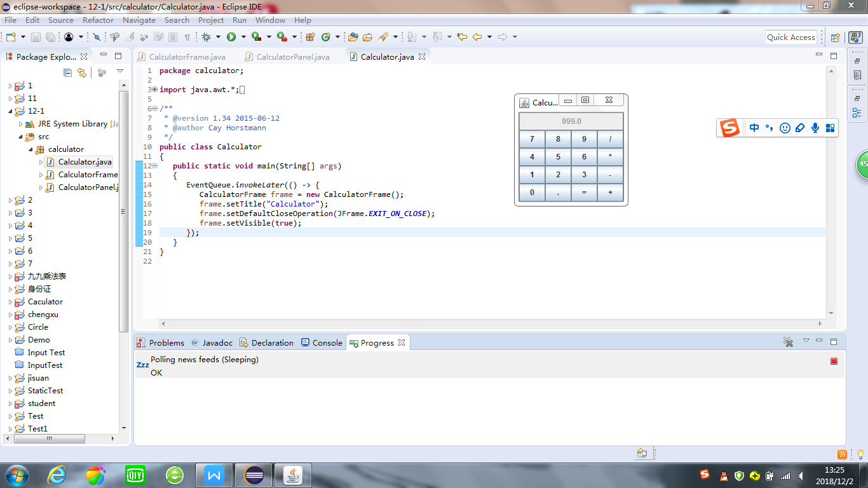Click the Sogou toolbox grid icon
Image resolution: width=868 pixels, height=488 pixels.
click(x=830, y=128)
